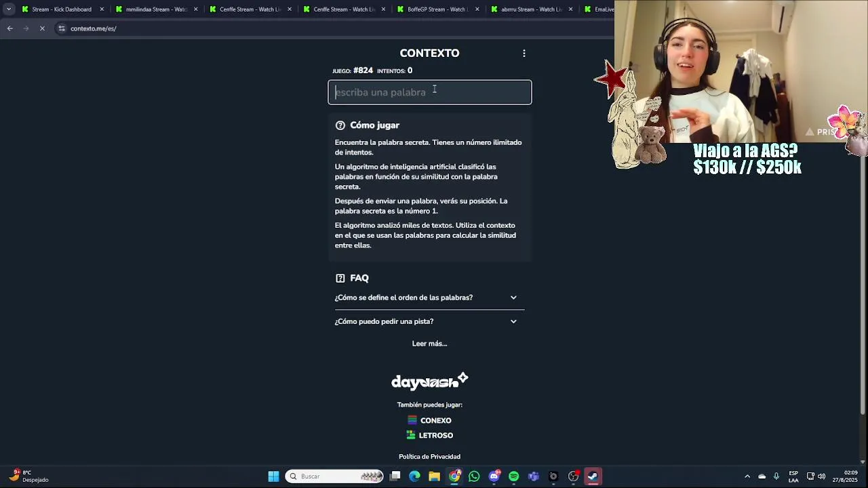
Task: Expand ¿Cómo puedo pedir una pista?
Action: pyautogui.click(x=429, y=321)
